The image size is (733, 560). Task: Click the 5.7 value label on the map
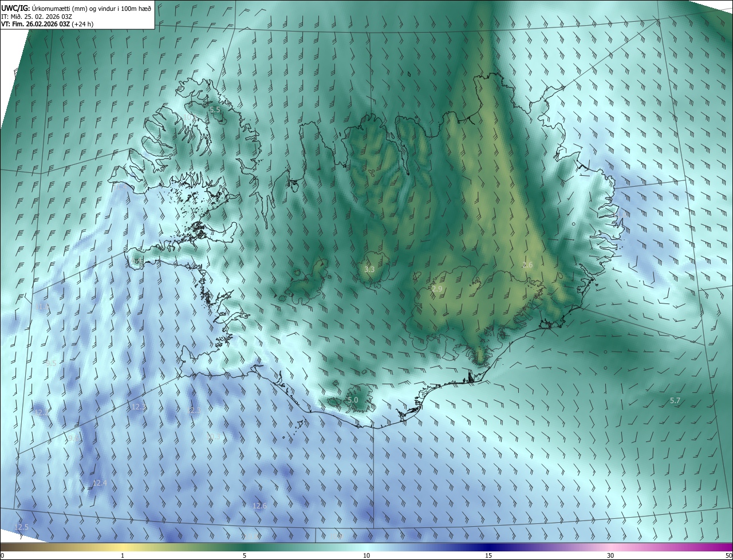[675, 401]
